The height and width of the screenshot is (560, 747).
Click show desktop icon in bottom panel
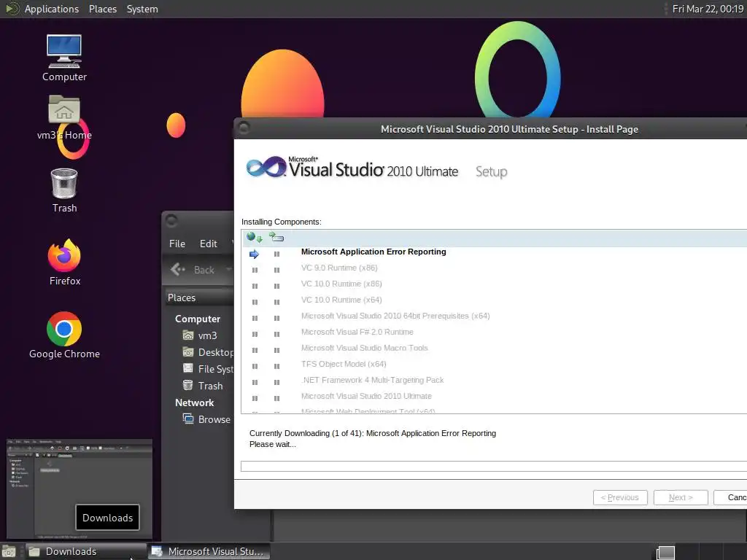9,552
